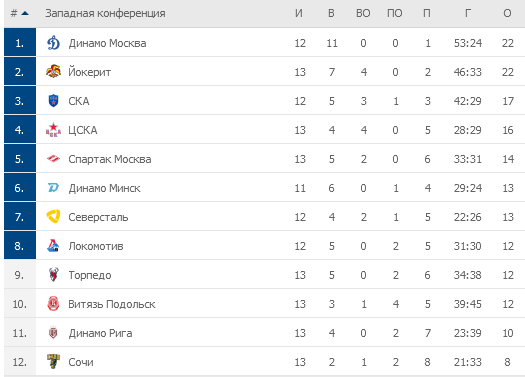525x377 pixels.
Task: Click the Динамо Москва team logo
Action: [53, 43]
